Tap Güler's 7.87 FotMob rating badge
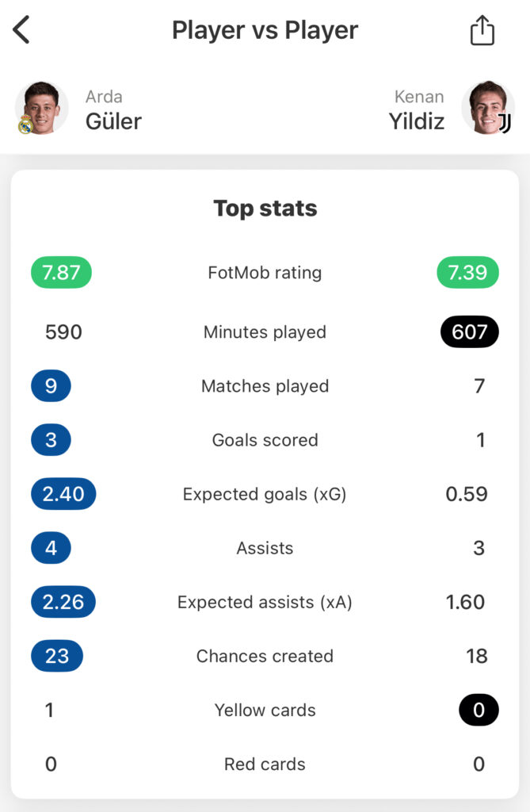The width and height of the screenshot is (530, 812). point(61,273)
